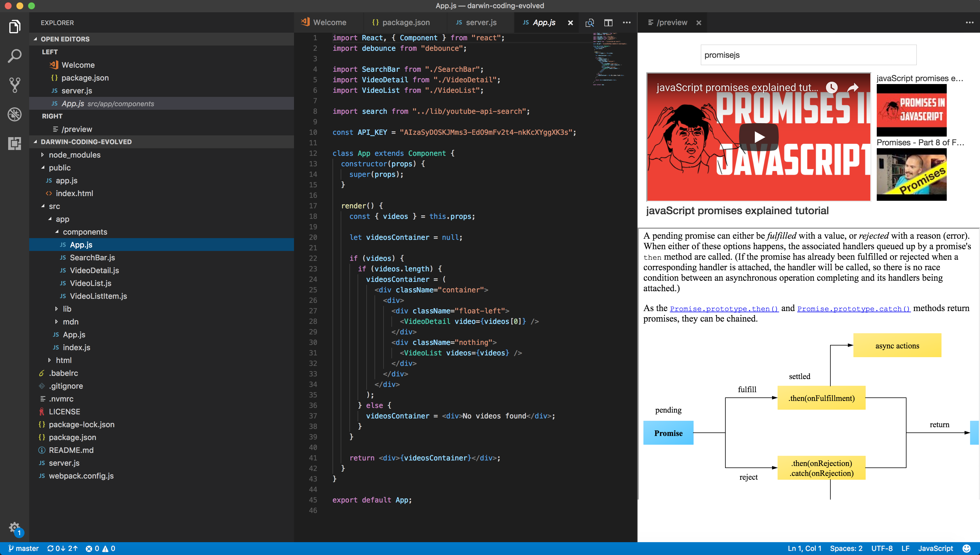Image resolution: width=980 pixels, height=555 pixels.
Task: Click the feedback smiley in status bar
Action: coord(967,549)
